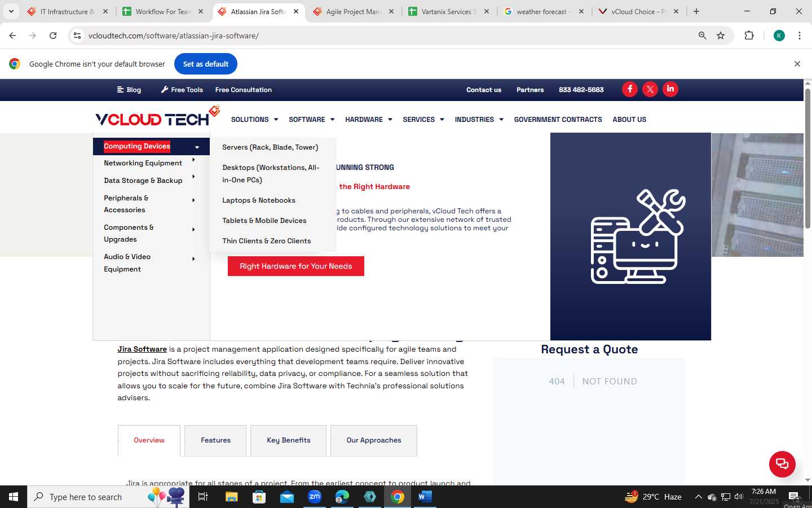Open Contact us link
812x508 pixels.
pos(484,90)
